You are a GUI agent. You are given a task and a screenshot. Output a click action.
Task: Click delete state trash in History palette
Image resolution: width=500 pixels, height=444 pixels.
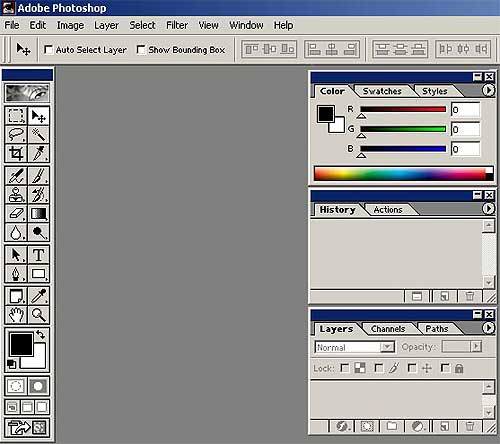(x=470, y=296)
